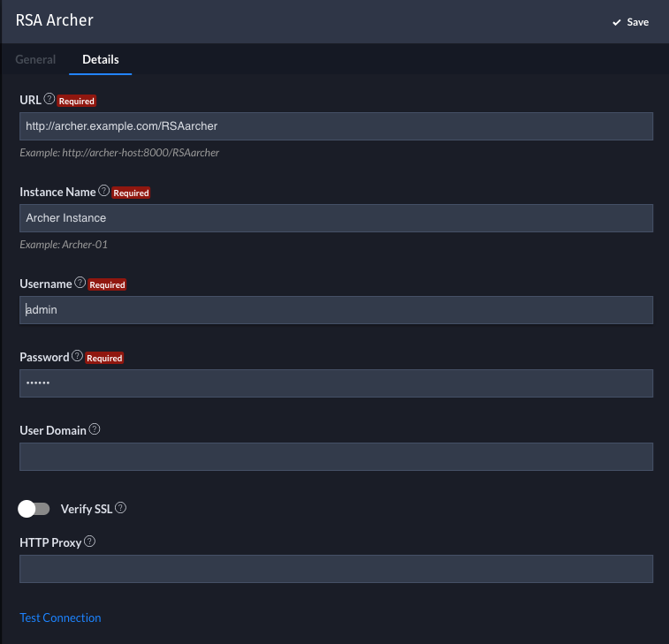Click the empty HTTP Proxy field
The width and height of the screenshot is (669, 644).
[336, 569]
